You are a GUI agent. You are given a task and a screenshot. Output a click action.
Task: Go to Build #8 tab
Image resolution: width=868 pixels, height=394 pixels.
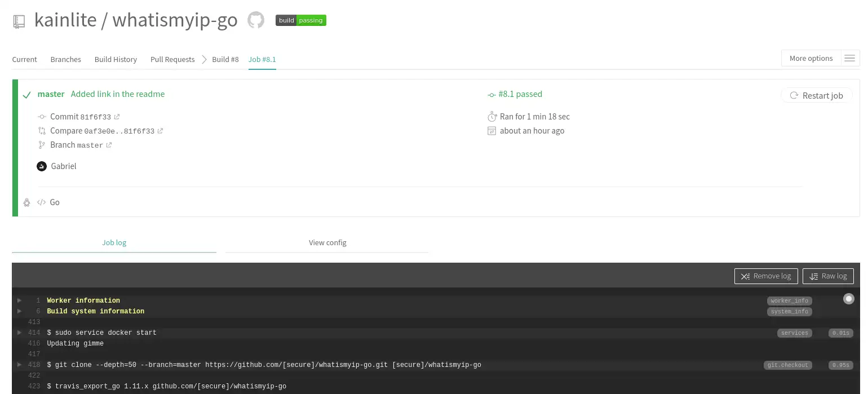click(x=225, y=59)
